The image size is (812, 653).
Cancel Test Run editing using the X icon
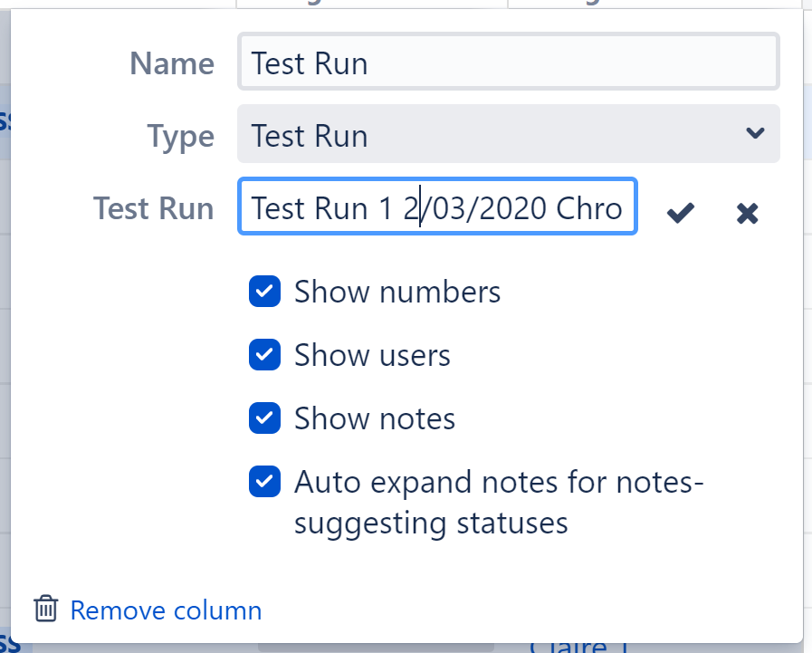tap(747, 213)
